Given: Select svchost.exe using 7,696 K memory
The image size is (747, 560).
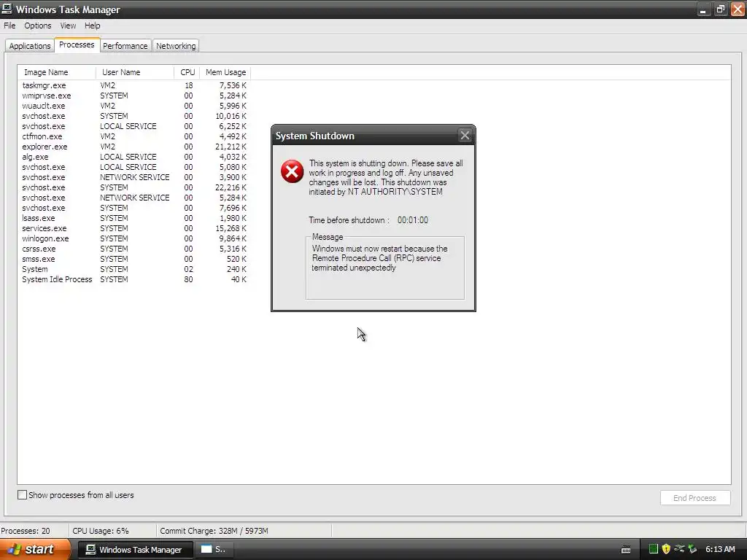Looking at the screenshot, I should coord(134,208).
